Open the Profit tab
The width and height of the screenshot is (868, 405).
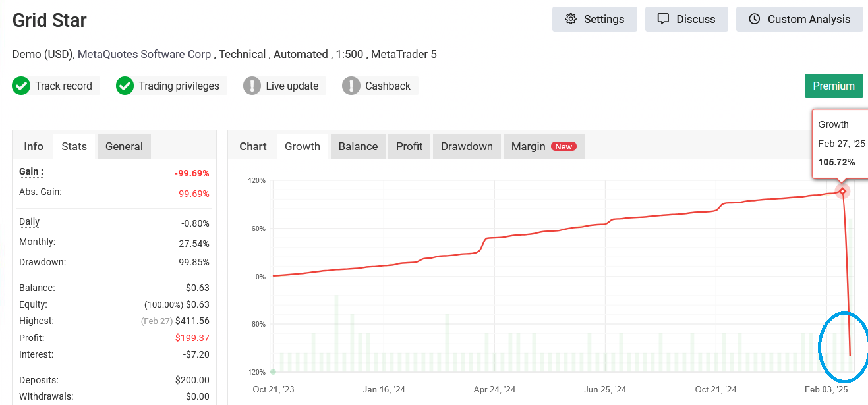point(409,146)
